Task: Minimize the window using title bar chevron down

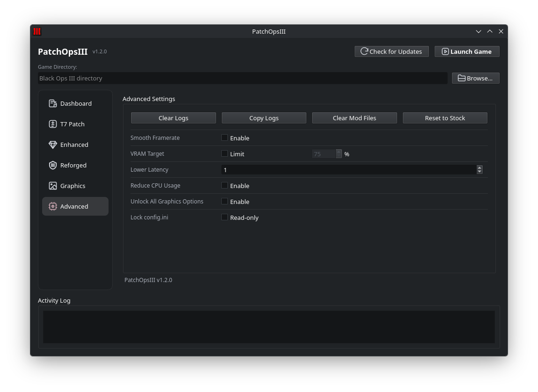Action: pyautogui.click(x=479, y=31)
